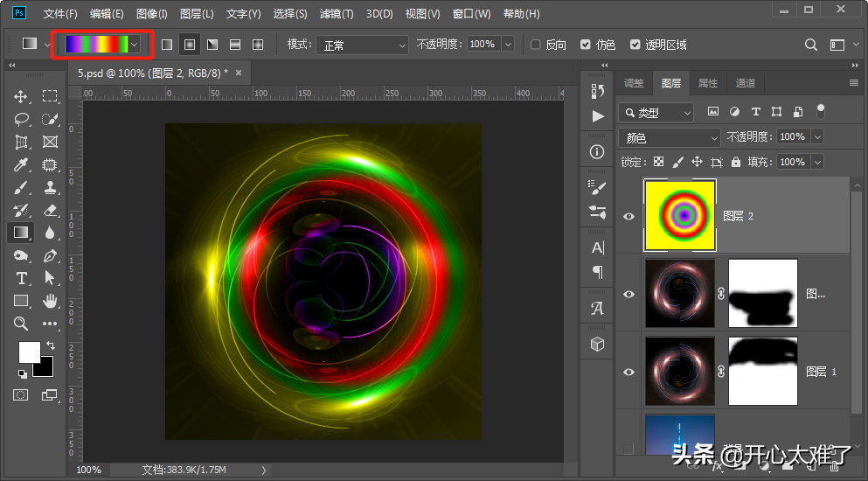868x481 pixels.
Task: Select the 图层 2 gradient thumbnail
Action: point(680,215)
